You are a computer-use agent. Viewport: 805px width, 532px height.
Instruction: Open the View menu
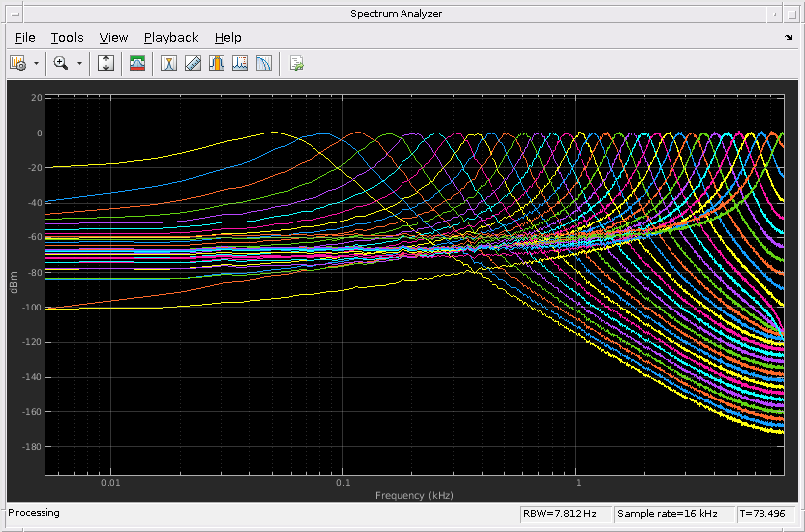(114, 37)
